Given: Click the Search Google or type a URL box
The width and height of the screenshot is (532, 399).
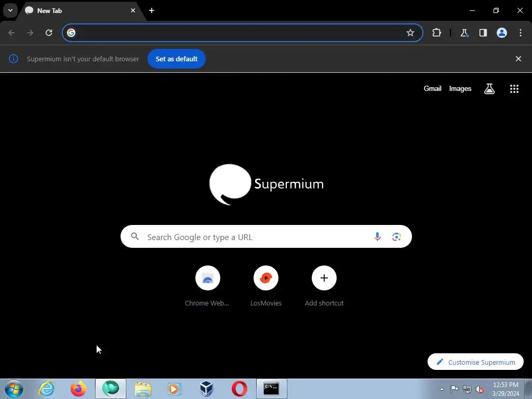Looking at the screenshot, I should pyautogui.click(x=266, y=236).
